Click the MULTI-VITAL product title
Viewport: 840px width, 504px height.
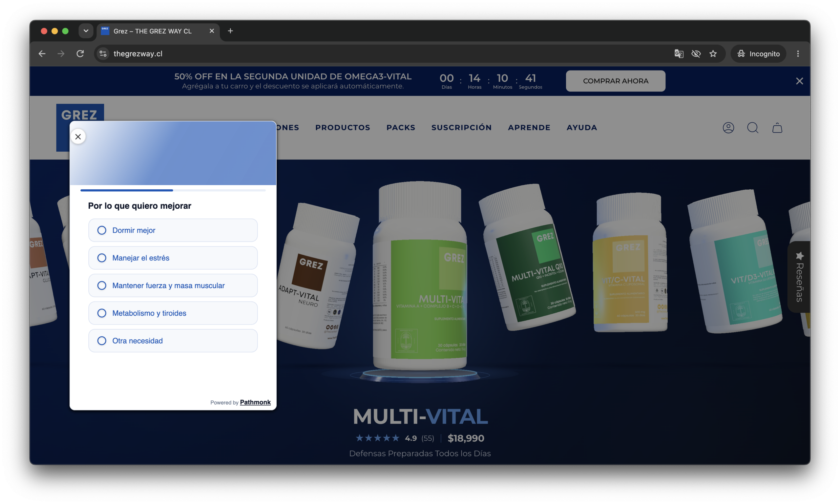point(420,416)
